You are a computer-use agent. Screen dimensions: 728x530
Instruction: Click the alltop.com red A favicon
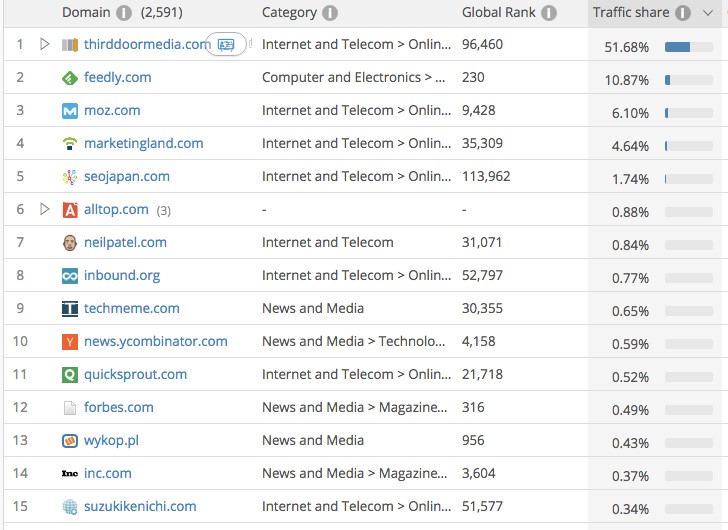(x=70, y=210)
